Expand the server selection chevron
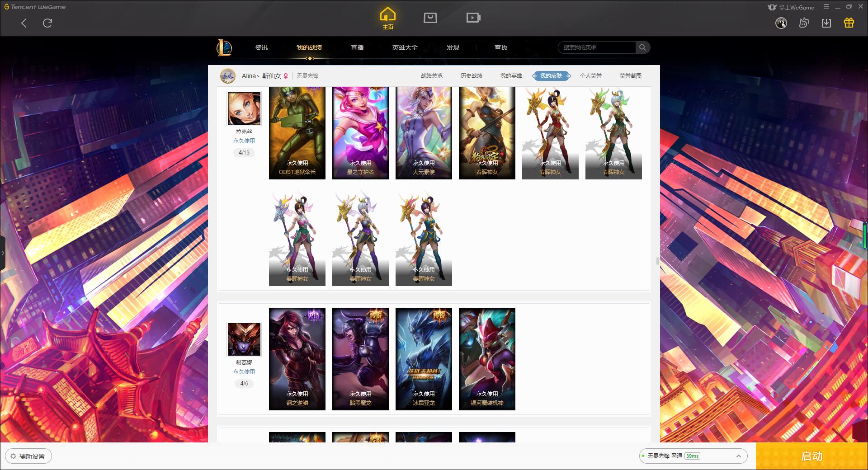The width and height of the screenshot is (868, 470). (738, 456)
